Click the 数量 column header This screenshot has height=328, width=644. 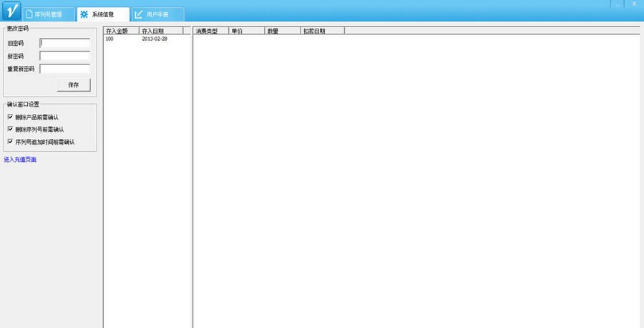282,31
